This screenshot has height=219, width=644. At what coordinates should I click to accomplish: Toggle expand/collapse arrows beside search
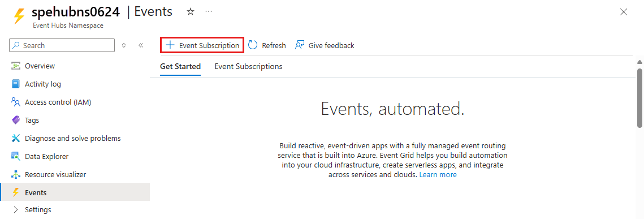[124, 46]
